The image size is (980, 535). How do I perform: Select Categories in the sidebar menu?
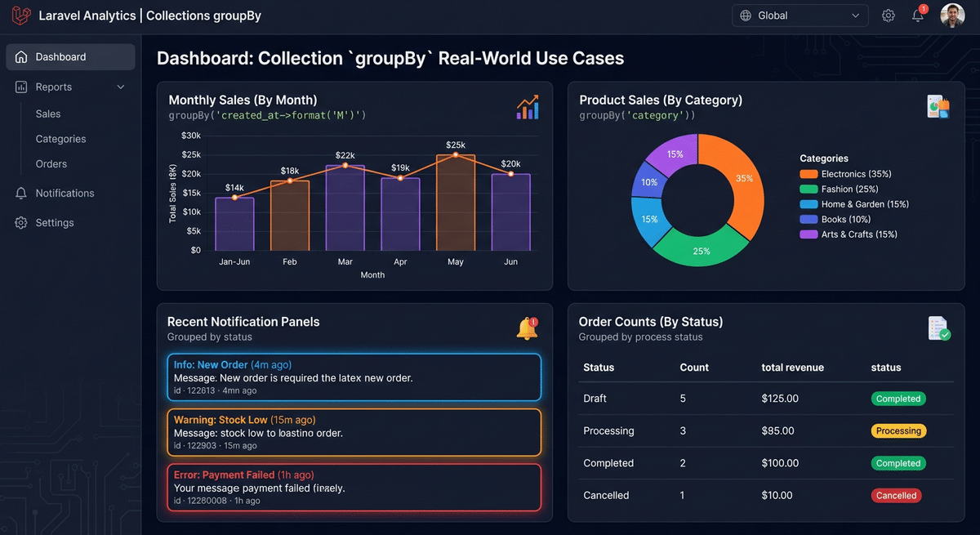(x=60, y=139)
